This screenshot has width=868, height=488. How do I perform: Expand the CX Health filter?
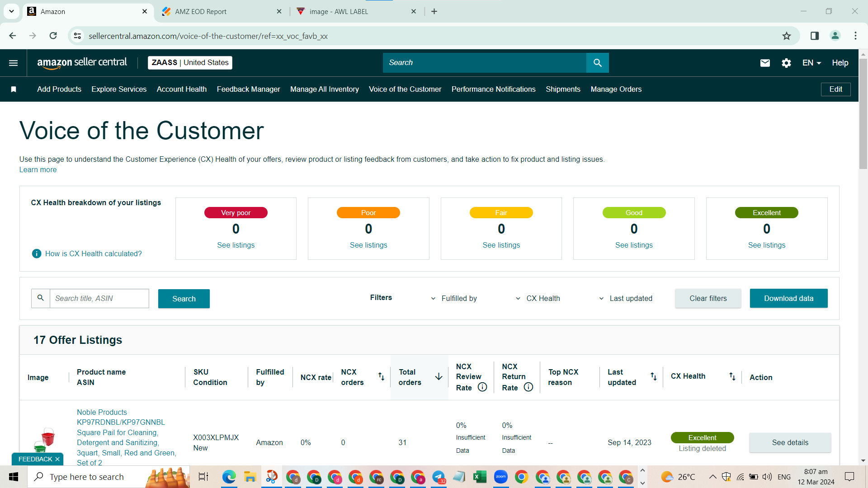click(538, 298)
